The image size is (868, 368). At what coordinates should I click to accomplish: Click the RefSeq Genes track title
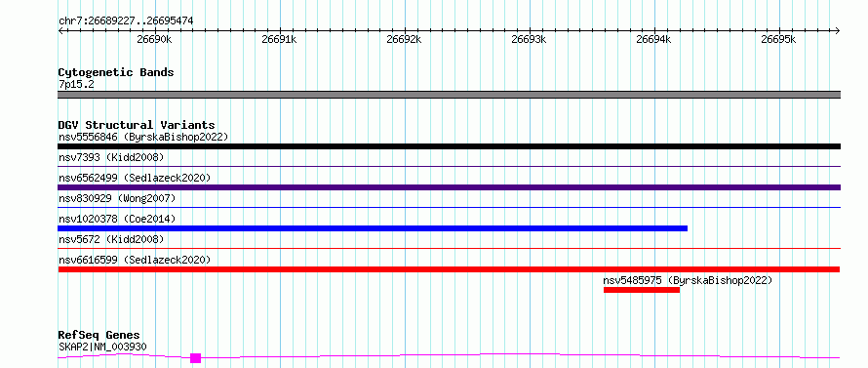tap(99, 336)
